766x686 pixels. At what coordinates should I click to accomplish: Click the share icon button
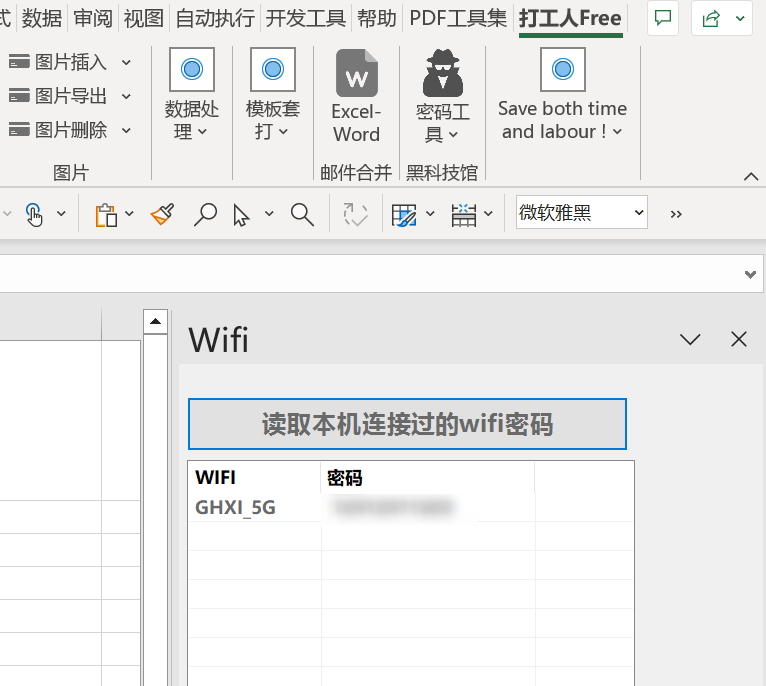pyautogui.click(x=711, y=18)
